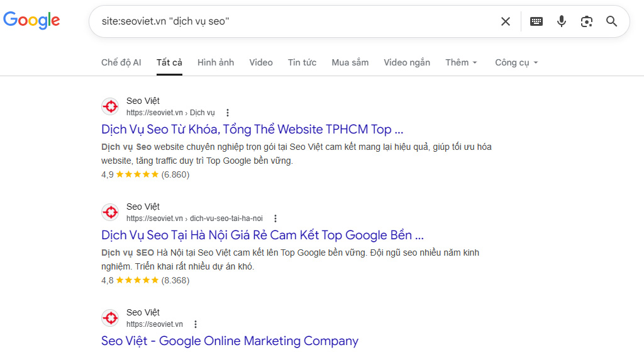The width and height of the screenshot is (644, 352).
Task: Switch to Mua sắm tab
Action: [x=350, y=62]
